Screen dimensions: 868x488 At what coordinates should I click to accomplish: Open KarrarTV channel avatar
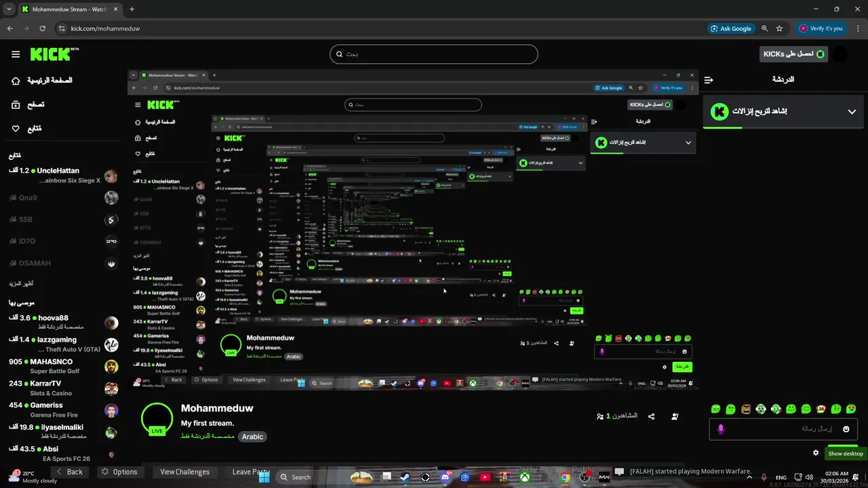(111, 388)
